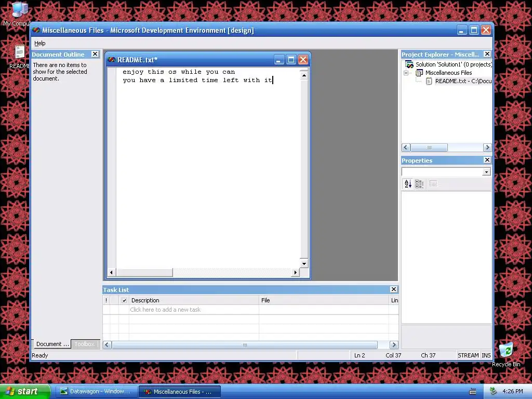
Task: Click README.txt editor horizontal scrollbar thumb
Action: [145, 272]
